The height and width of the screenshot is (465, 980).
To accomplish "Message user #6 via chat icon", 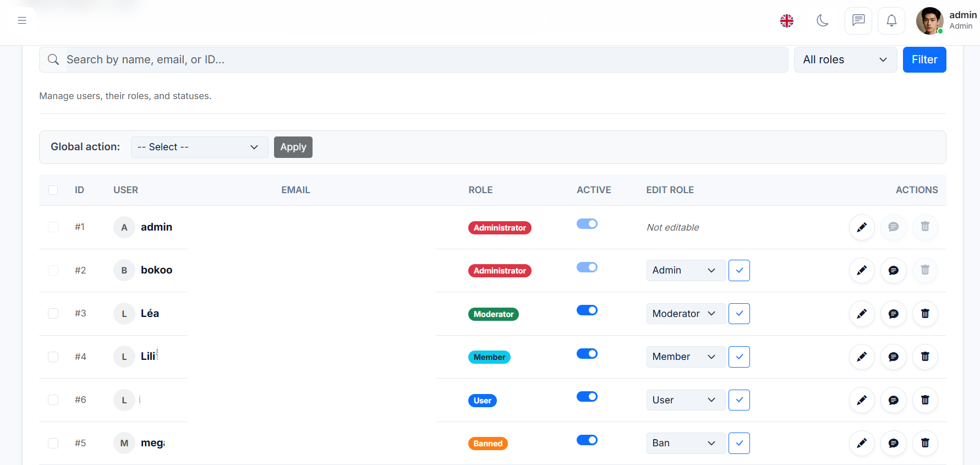I will click(x=894, y=400).
